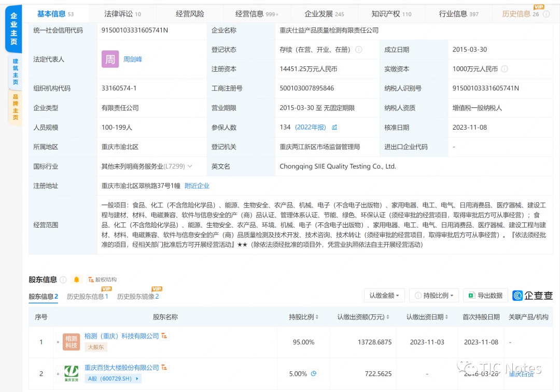Click 榕测科技 company logo

71,342
